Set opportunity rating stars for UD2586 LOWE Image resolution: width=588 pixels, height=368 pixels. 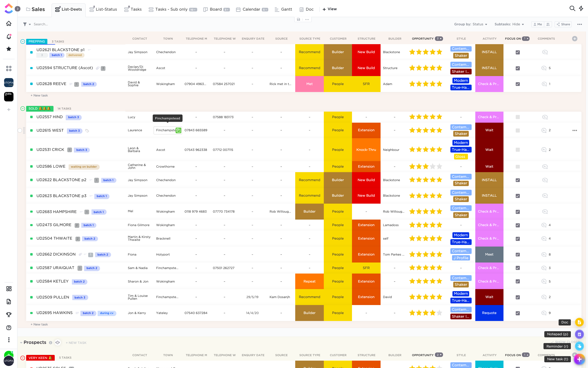(x=425, y=167)
